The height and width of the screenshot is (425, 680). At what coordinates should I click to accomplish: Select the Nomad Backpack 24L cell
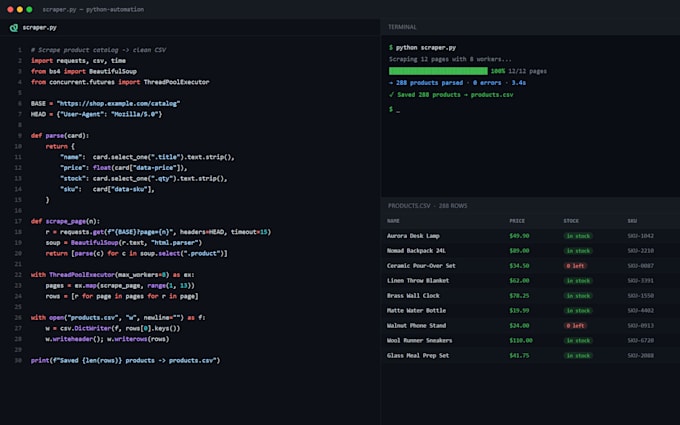(x=416, y=251)
